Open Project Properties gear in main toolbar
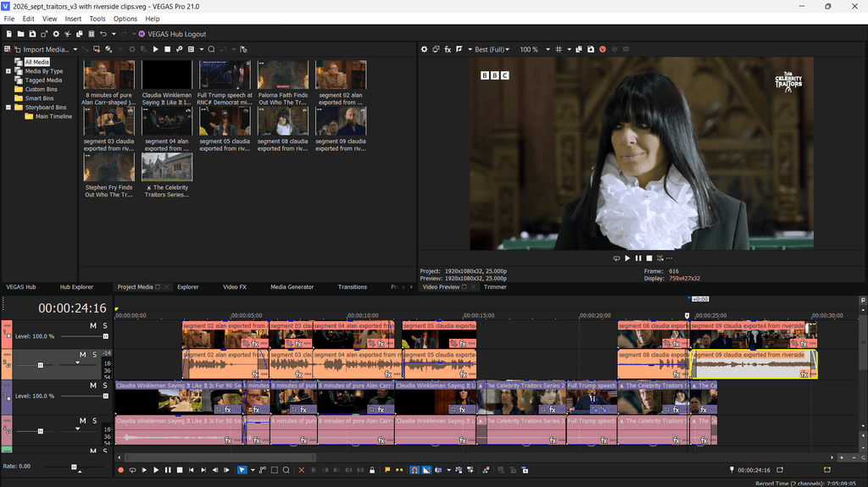The width and height of the screenshot is (868, 487). point(56,34)
